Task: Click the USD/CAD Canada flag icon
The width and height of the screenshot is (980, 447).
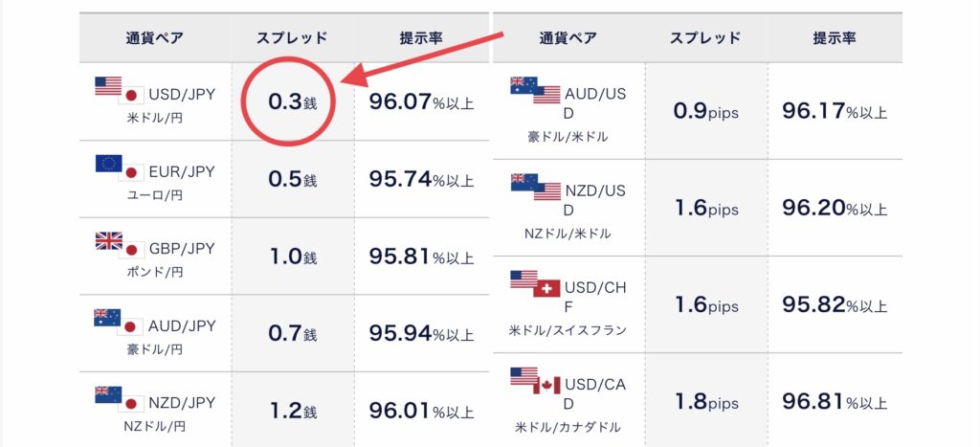Action: click(x=546, y=385)
